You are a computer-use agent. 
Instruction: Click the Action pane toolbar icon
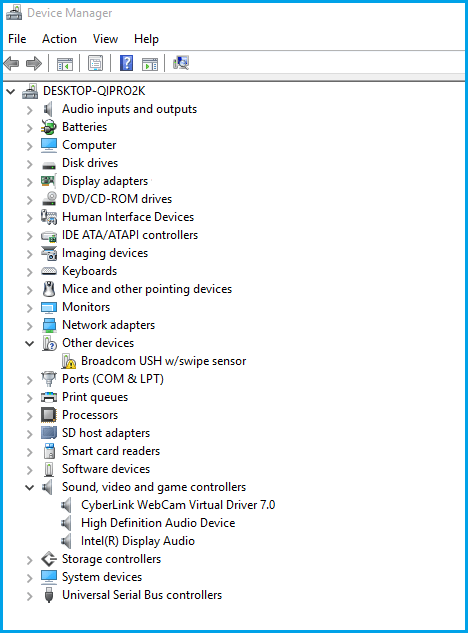[x=150, y=64]
